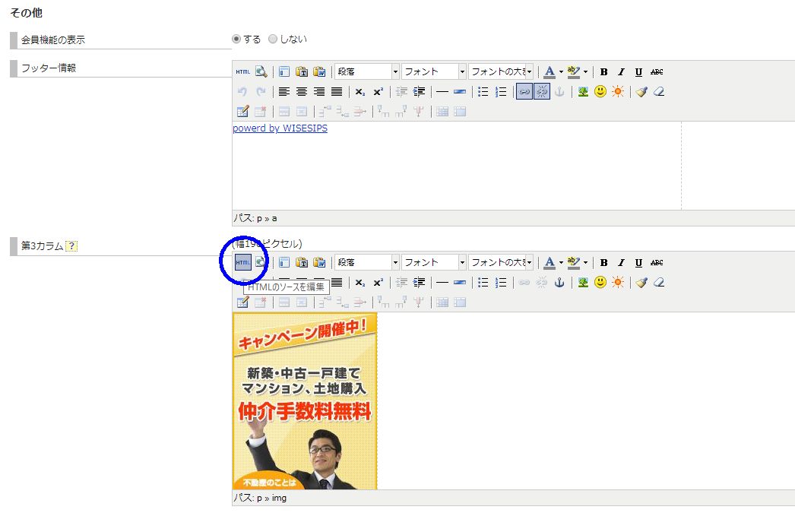Insert smiley emoticon in フッター情報 editor
795x532 pixels.
tap(600, 92)
